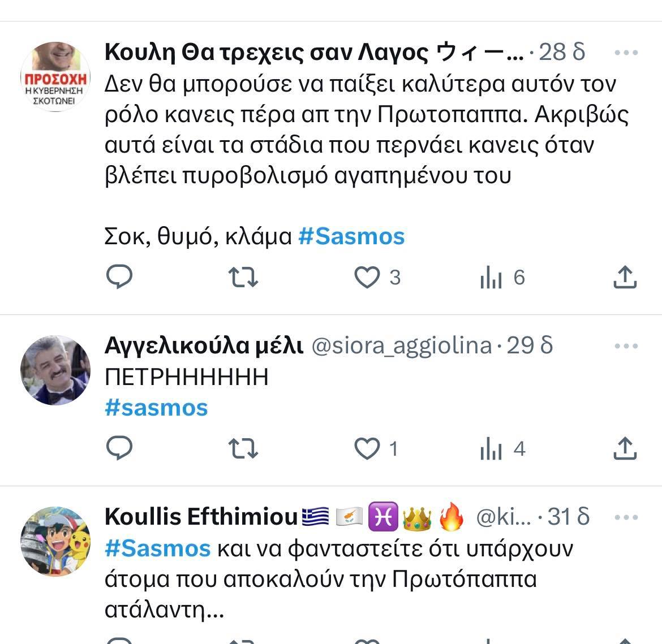Share the first tweet about Πρωτοπαππα
Image resolution: width=662 pixels, height=644 pixels.
click(x=625, y=277)
